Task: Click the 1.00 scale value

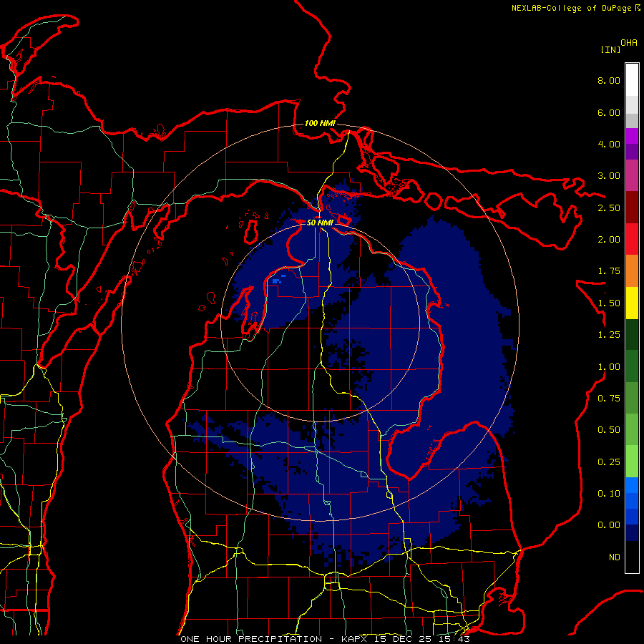Action: tap(609, 367)
